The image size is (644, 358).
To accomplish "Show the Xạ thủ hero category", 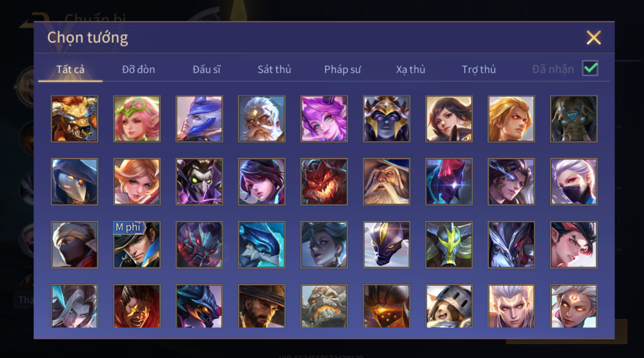I will pos(410,70).
